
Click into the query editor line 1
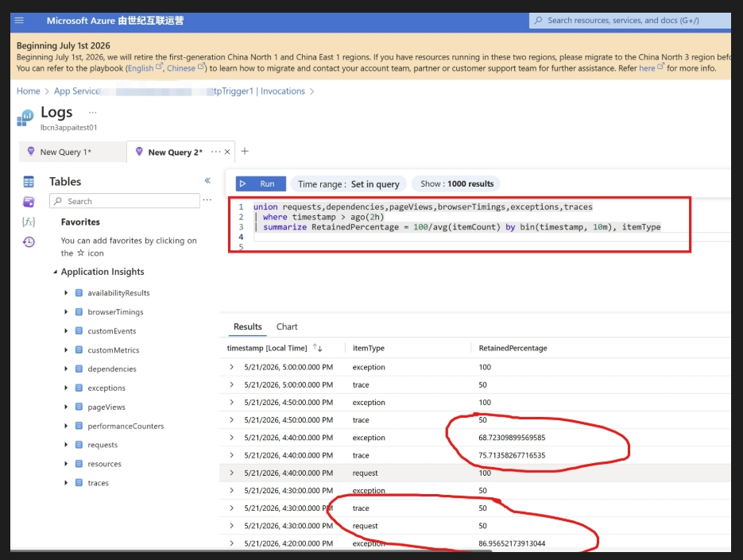coord(422,207)
